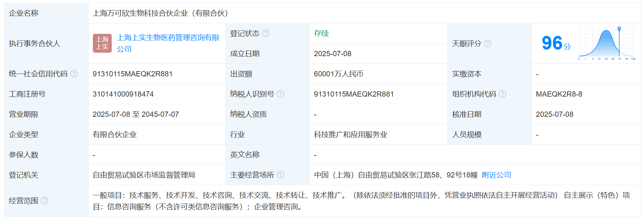Image resolution: width=644 pixels, height=220 pixels.
Task: Click the 人员规模 label
Action: pos(467,135)
